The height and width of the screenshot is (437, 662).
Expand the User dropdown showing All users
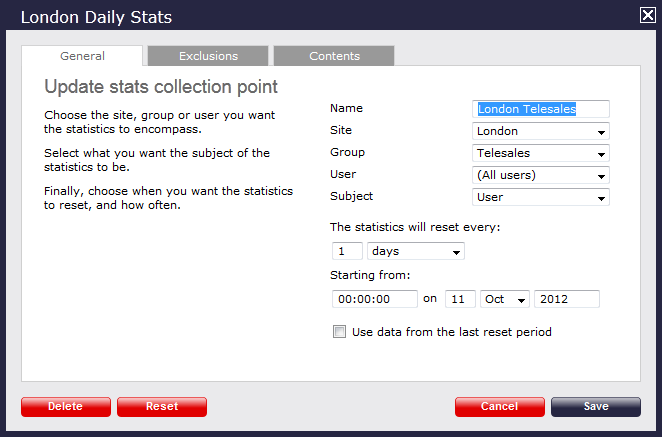coord(540,175)
